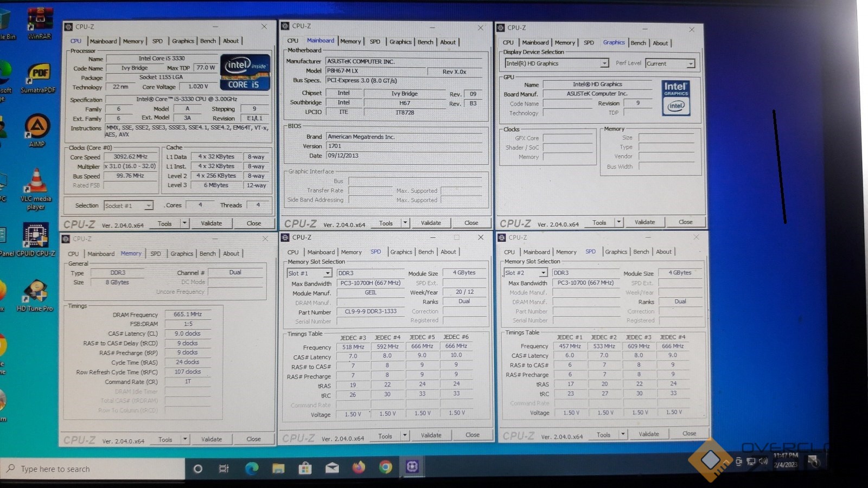This screenshot has height=488, width=868.
Task: Open File Explorer from the taskbar
Action: coord(278,468)
